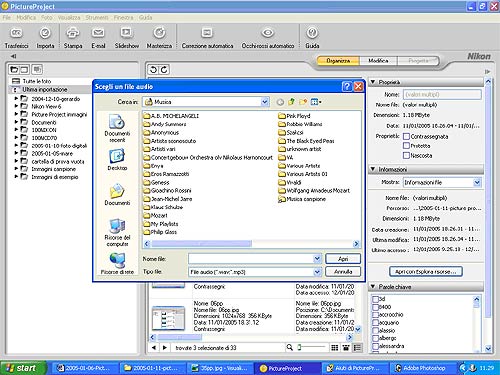Viewport: 500px width, 375px height.
Task: Expand the Tipo file audio dropdown
Action: [x=317, y=272]
